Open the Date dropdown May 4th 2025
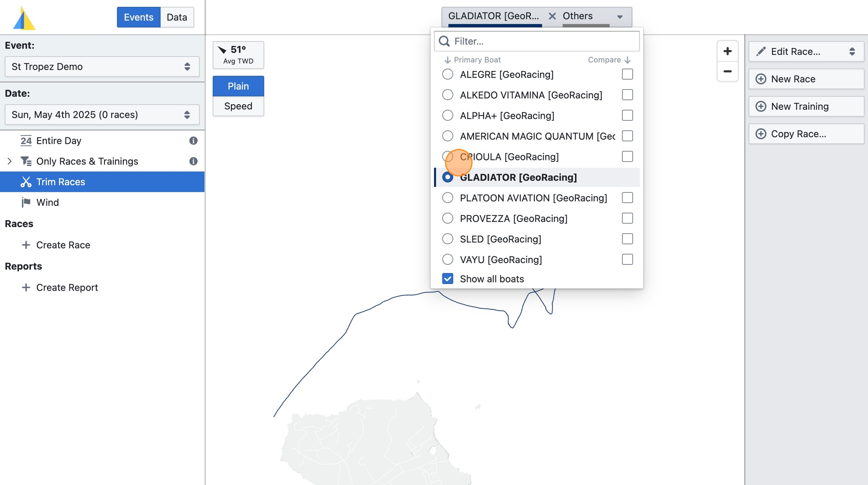868x485 pixels. click(x=102, y=115)
